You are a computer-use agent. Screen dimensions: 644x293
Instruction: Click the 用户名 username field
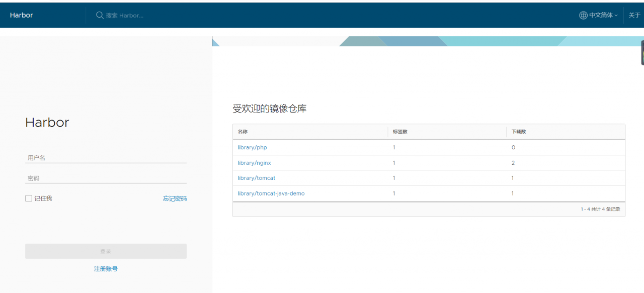(x=106, y=158)
